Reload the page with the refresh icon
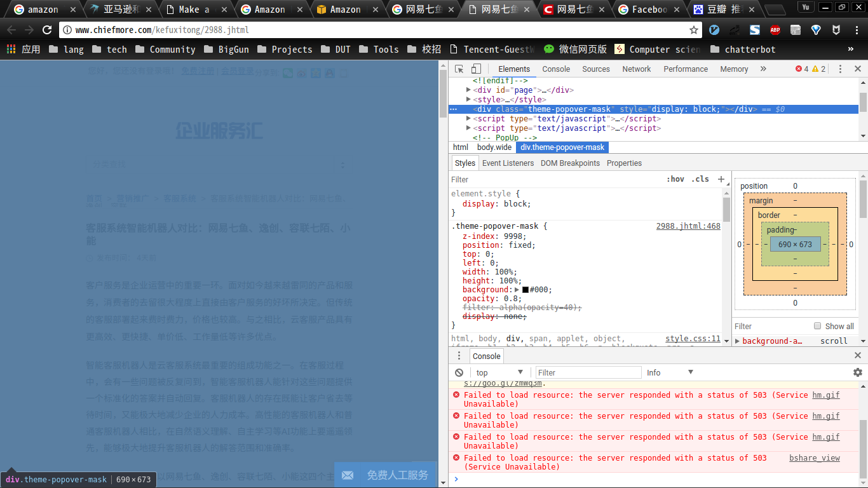The image size is (868, 488). [47, 30]
